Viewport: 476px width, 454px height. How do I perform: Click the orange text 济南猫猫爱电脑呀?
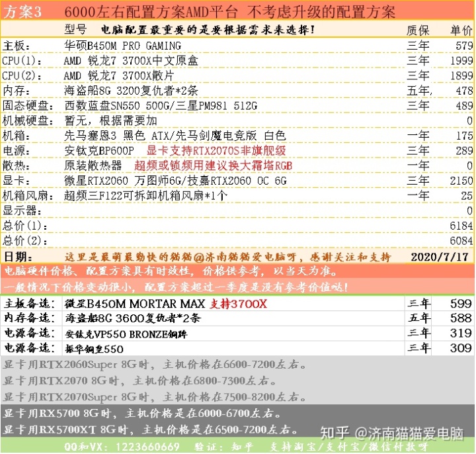pyautogui.click(x=251, y=257)
